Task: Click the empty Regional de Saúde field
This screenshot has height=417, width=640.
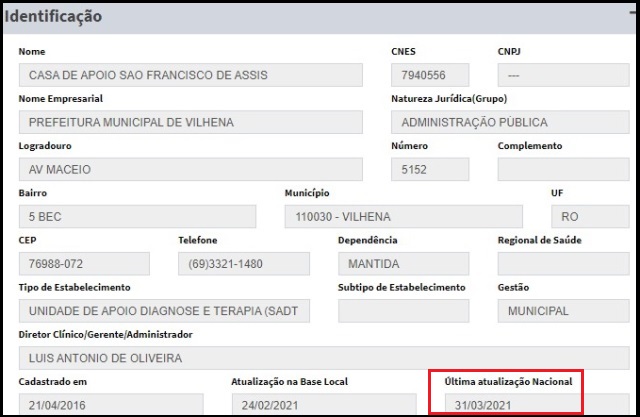Action: (x=549, y=264)
